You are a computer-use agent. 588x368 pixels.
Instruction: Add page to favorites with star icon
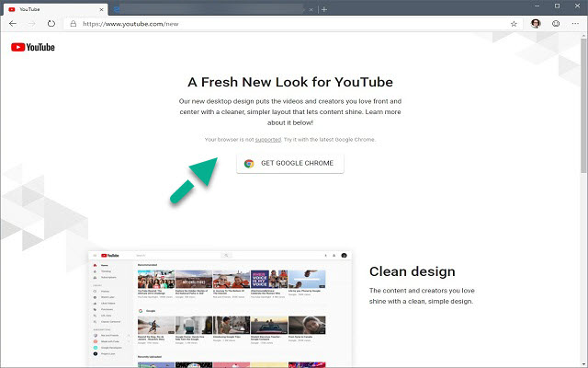(514, 23)
